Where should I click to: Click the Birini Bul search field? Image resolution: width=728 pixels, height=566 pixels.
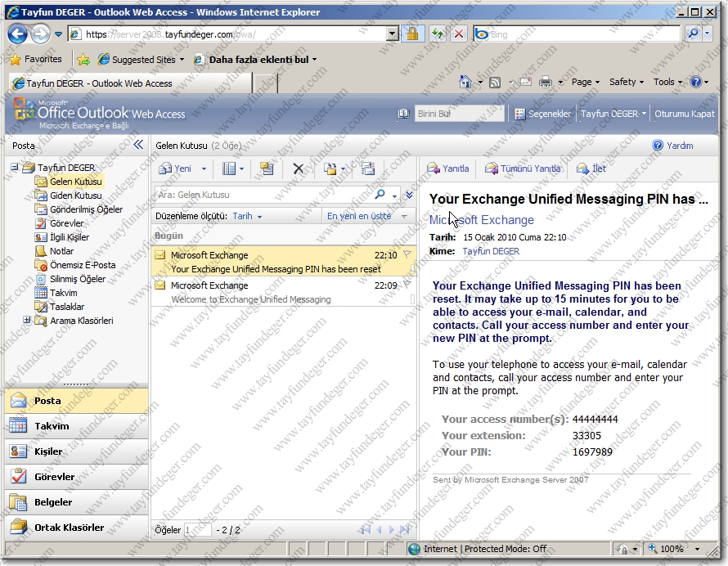[x=459, y=114]
